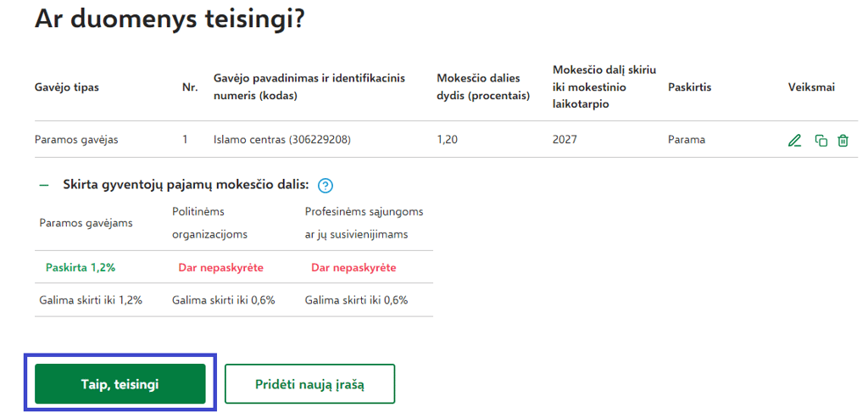
Task: Select the Gavėjo tipas column header
Action: coord(67,87)
